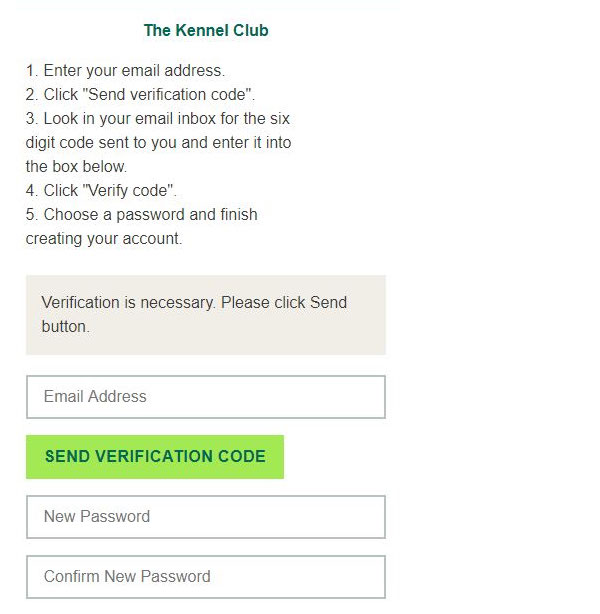Focus the Email Address input field
This screenshot has height=614, width=600.
pos(205,397)
